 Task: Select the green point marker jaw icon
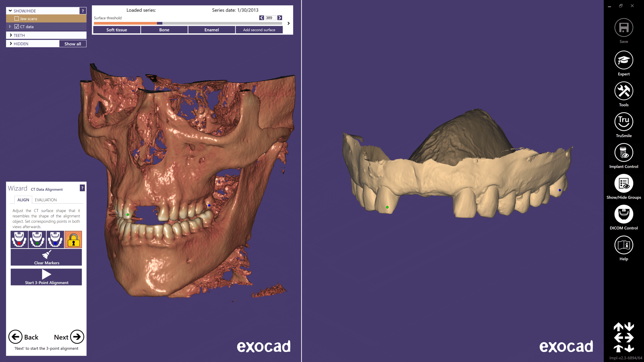(x=37, y=239)
